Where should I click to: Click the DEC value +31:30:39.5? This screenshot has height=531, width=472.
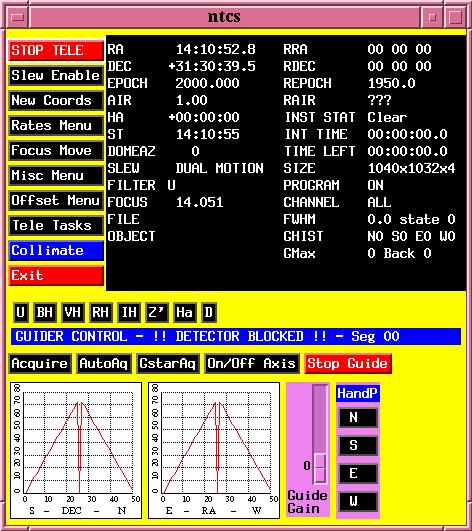pos(212,66)
